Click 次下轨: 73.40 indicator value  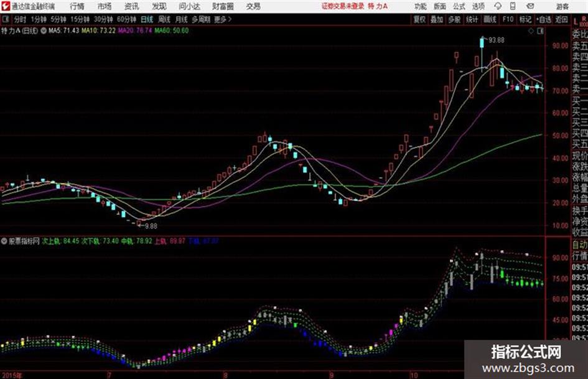[x=100, y=241]
